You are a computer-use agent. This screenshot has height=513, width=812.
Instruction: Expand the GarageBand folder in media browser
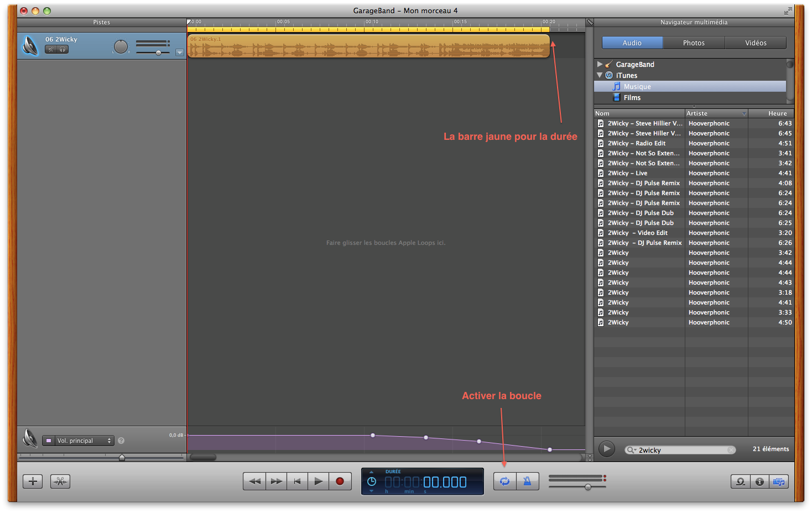(600, 65)
